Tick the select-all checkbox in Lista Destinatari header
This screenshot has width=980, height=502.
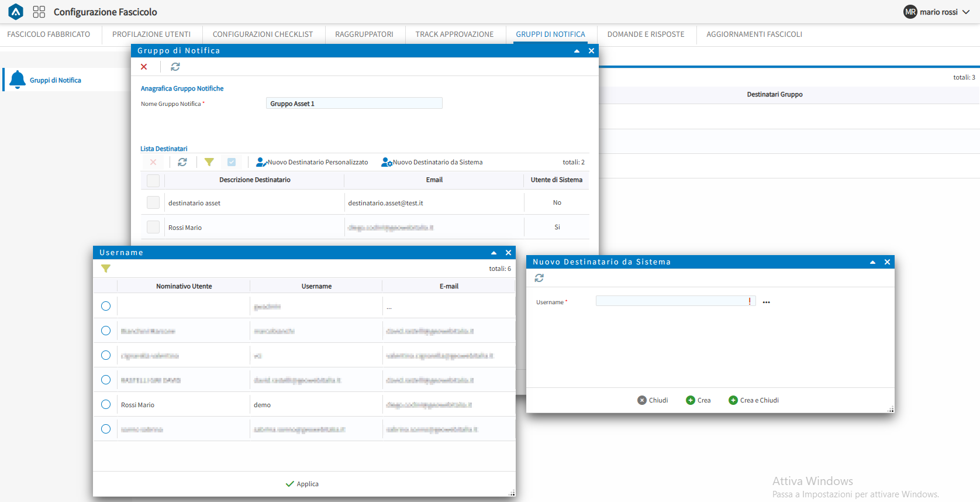pos(153,180)
